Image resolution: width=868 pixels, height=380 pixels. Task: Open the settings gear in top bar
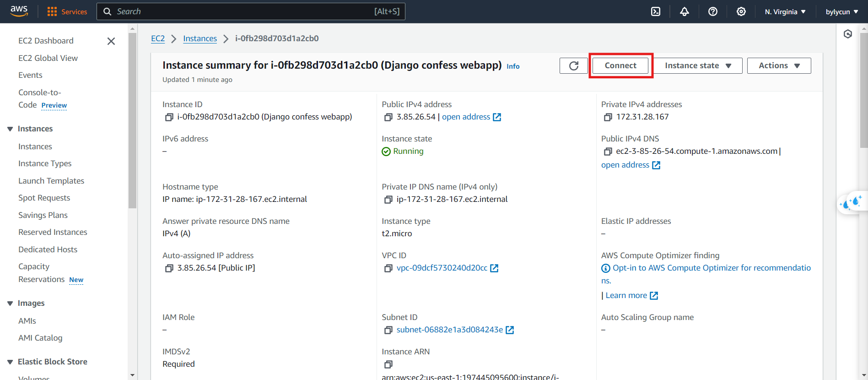741,11
